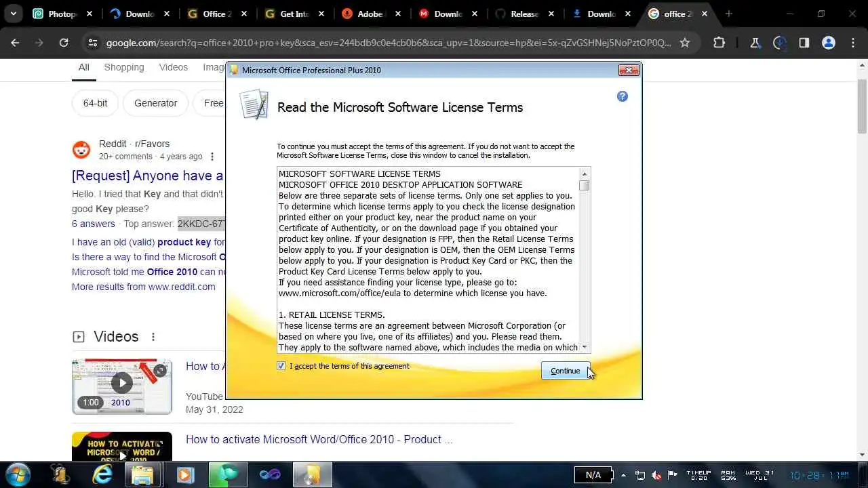Show hidden tray icons arrow
The height and width of the screenshot is (488, 868).
pyautogui.click(x=623, y=474)
